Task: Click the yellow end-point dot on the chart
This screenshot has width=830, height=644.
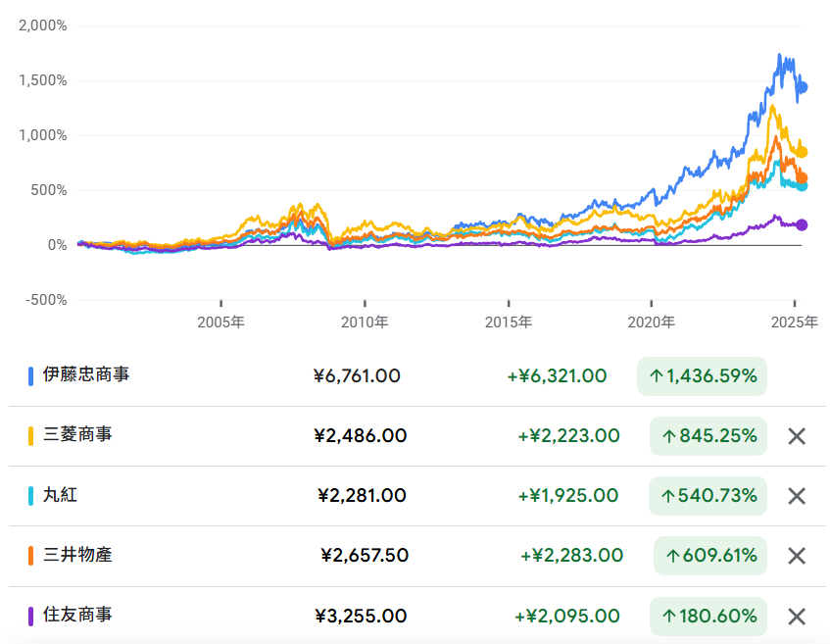Action: tap(802, 152)
